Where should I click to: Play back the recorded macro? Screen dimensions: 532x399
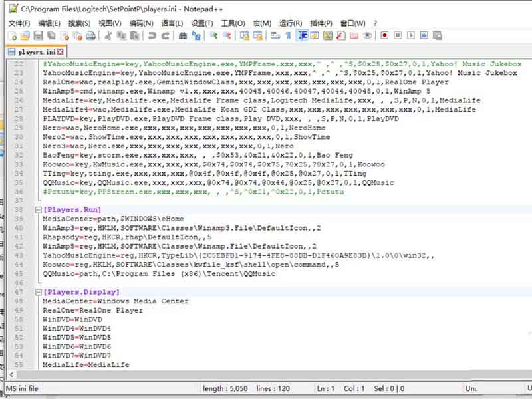tap(411, 36)
